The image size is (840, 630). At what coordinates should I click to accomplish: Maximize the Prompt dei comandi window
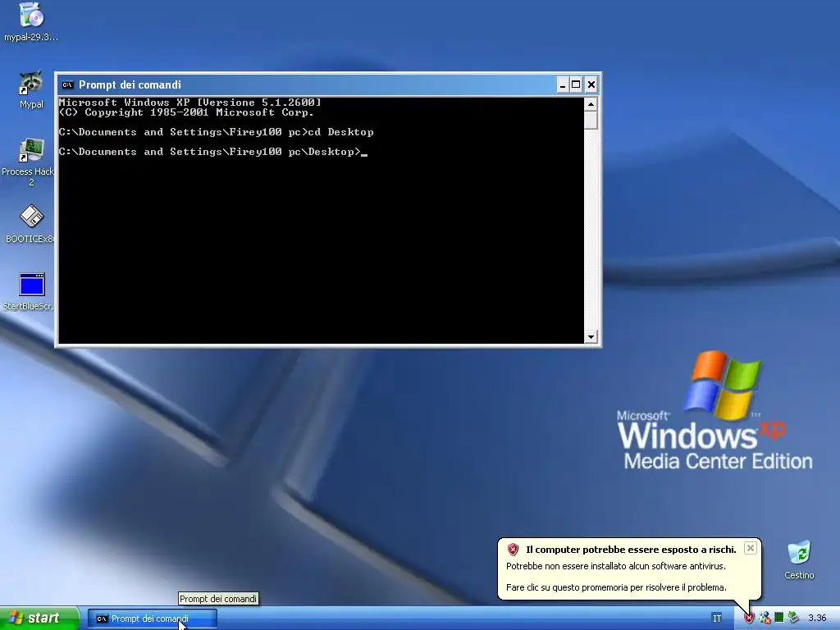pyautogui.click(x=576, y=84)
